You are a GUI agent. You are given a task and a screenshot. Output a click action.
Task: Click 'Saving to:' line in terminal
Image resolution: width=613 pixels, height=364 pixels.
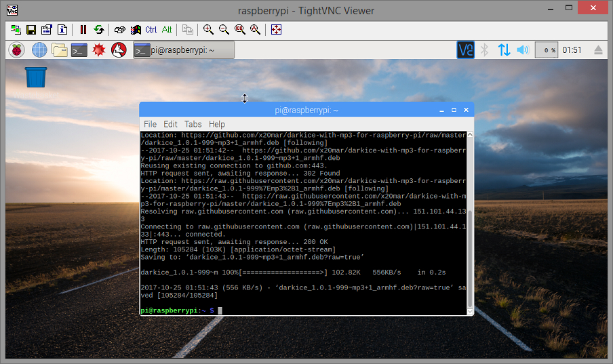click(252, 258)
